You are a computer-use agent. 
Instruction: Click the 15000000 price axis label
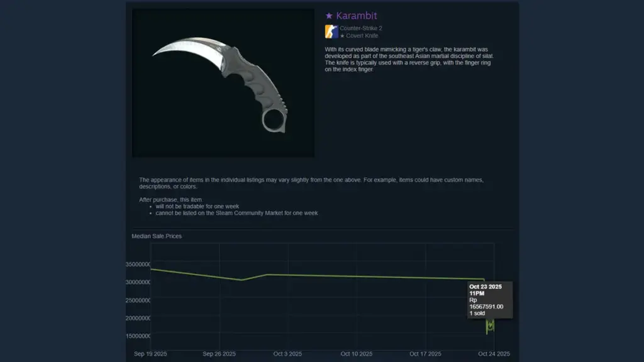tap(138, 336)
